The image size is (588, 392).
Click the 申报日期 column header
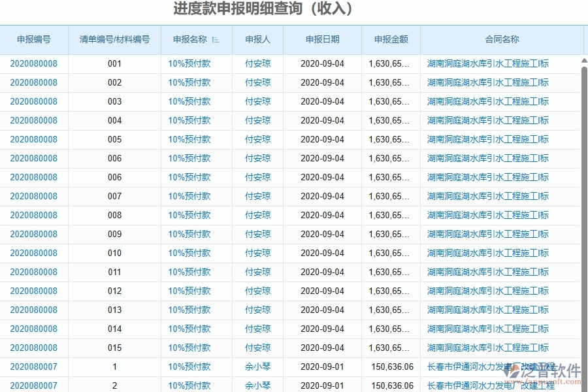323,39
